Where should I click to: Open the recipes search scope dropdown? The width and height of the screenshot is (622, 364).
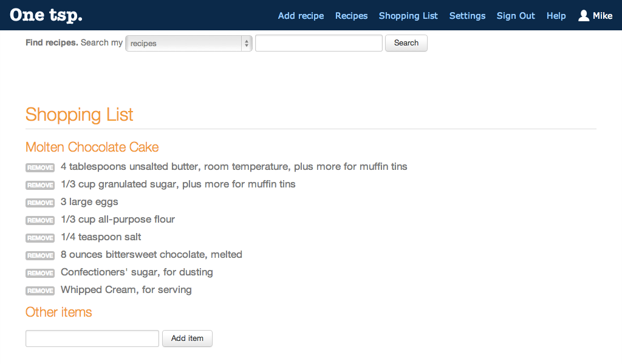[x=188, y=43]
